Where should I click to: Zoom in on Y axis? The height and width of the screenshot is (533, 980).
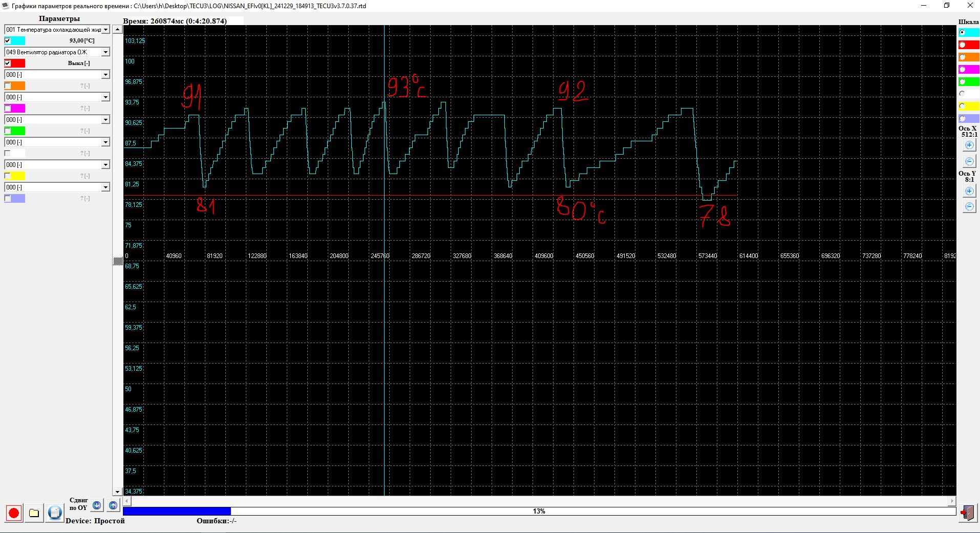click(969, 191)
